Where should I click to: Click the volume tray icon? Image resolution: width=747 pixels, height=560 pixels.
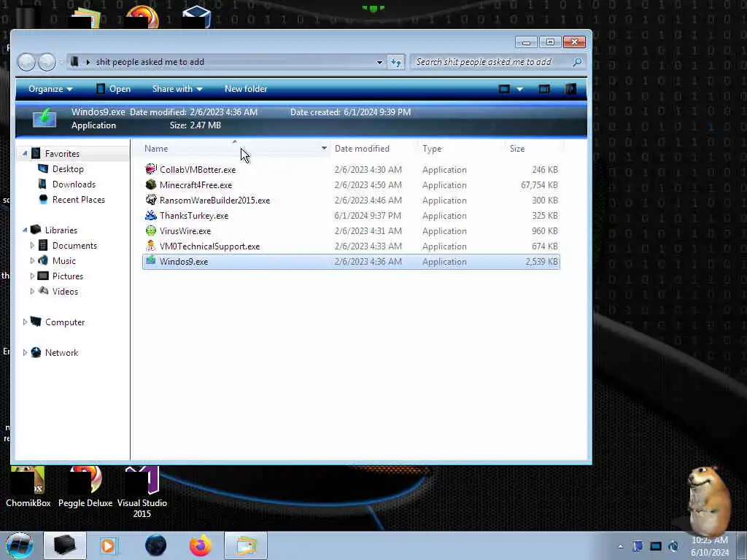(673, 546)
